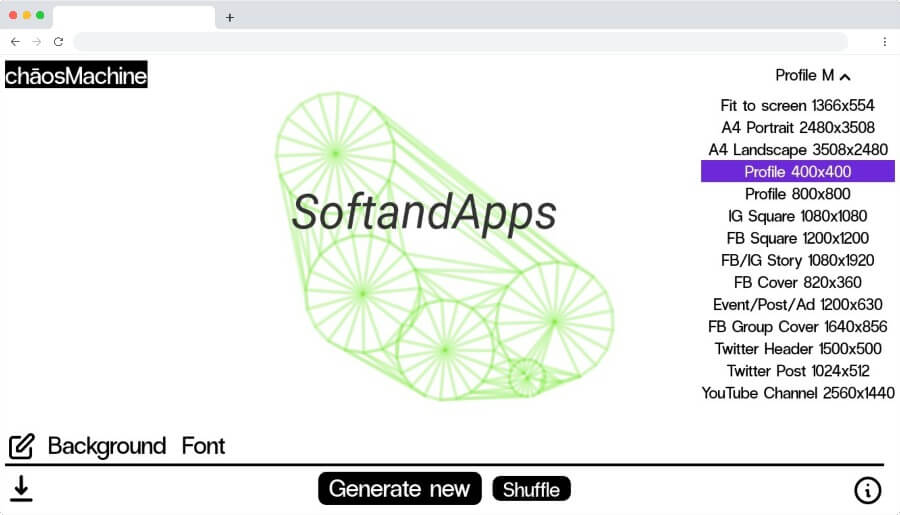The width and height of the screenshot is (900, 515).
Task: Click the SoftandApps canvas text
Action: pos(424,212)
